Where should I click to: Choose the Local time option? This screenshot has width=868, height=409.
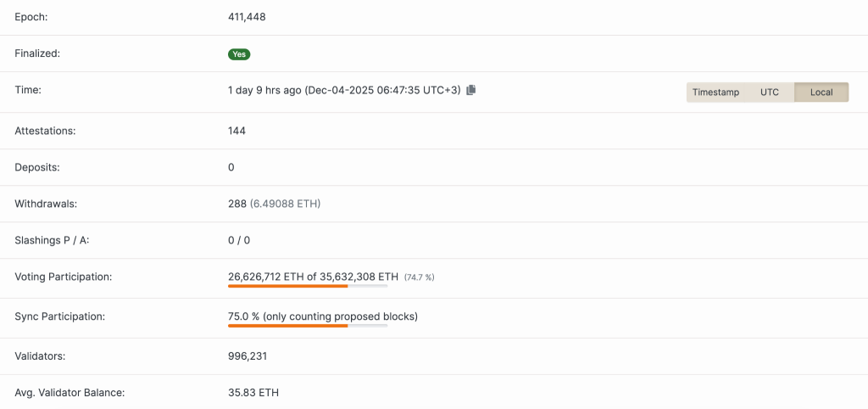coord(821,92)
